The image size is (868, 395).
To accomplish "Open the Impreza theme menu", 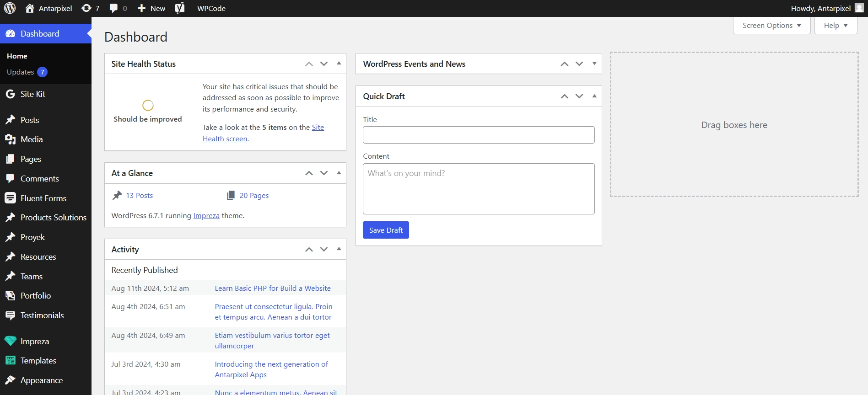I will coord(34,342).
